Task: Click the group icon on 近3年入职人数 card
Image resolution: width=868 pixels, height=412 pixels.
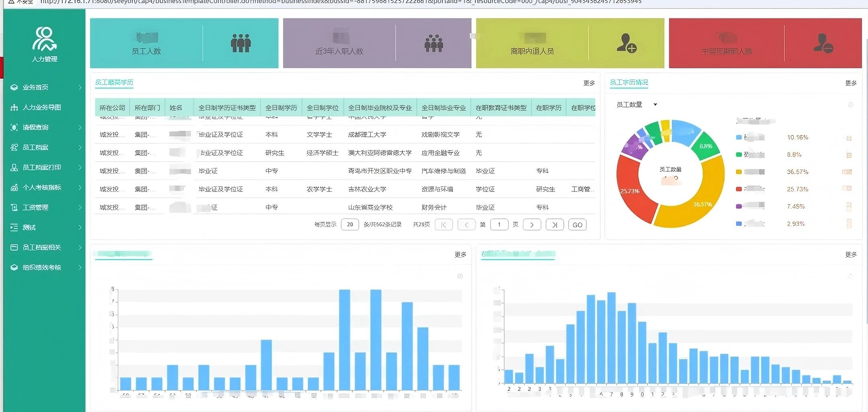Action: [434, 43]
